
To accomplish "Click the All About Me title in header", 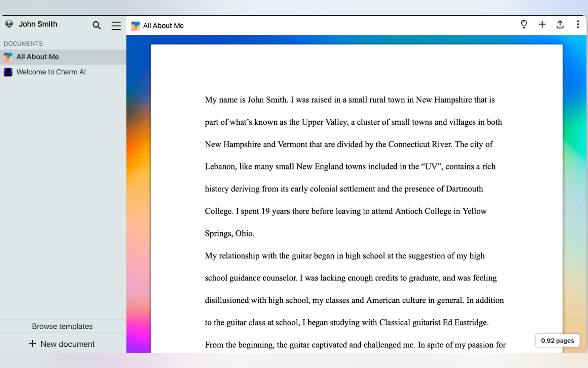I will coord(163,26).
